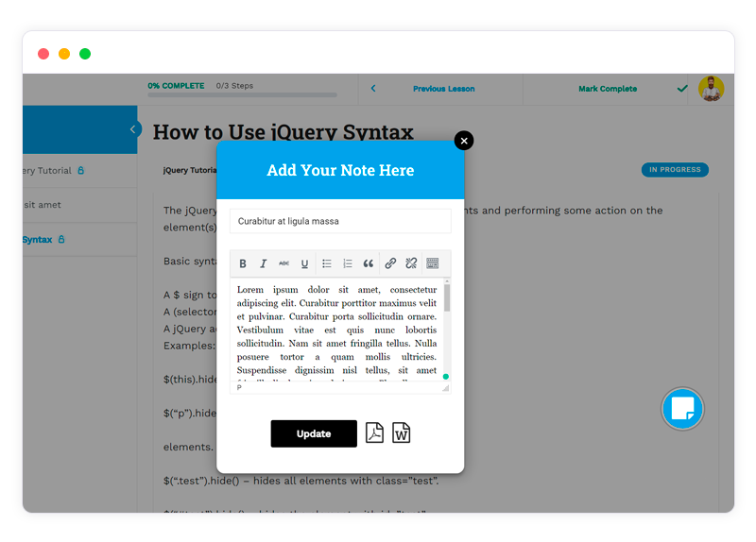Screen dimensions: 756x542
Task: Open the user profile avatar
Action: [712, 89]
